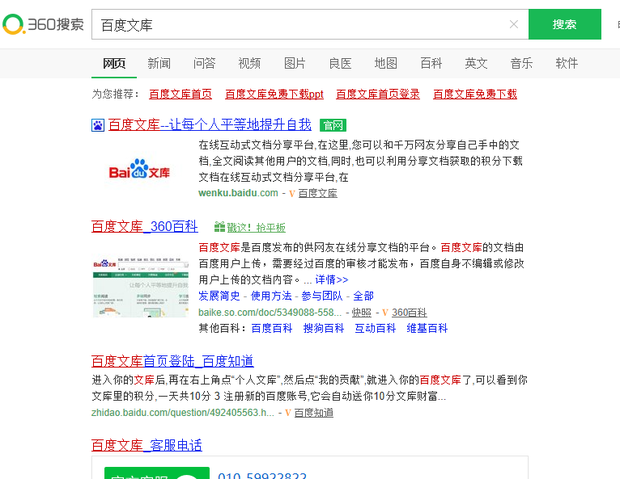The image size is (620, 479).
Task: Open result 百度文库首页登陆_百度知道
Action: point(172,361)
